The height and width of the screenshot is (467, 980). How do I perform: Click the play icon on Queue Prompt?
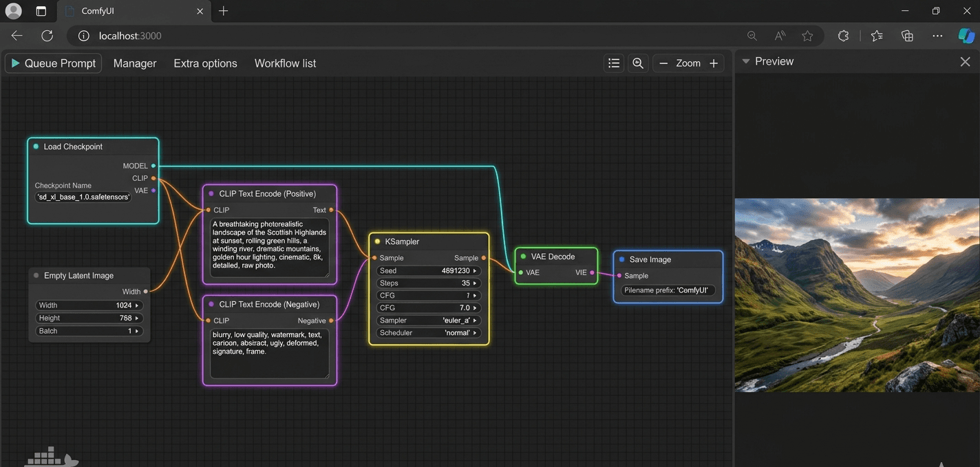(15, 63)
